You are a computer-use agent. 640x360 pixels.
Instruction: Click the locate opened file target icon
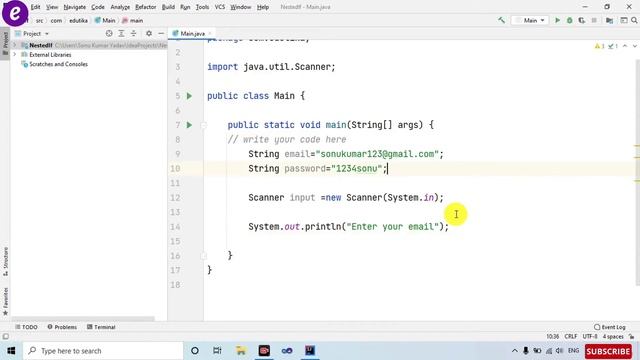[109, 33]
